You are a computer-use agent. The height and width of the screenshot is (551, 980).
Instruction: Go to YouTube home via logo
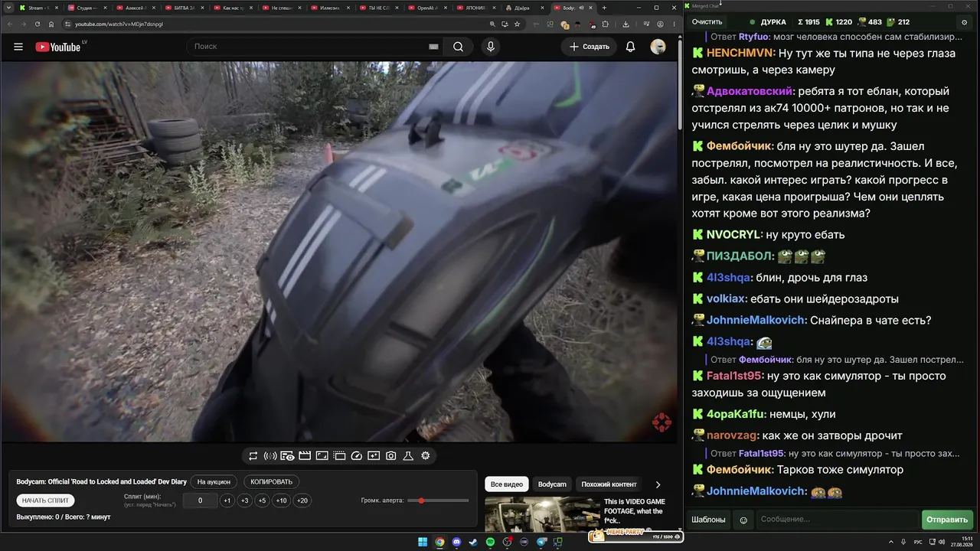[x=58, y=47]
